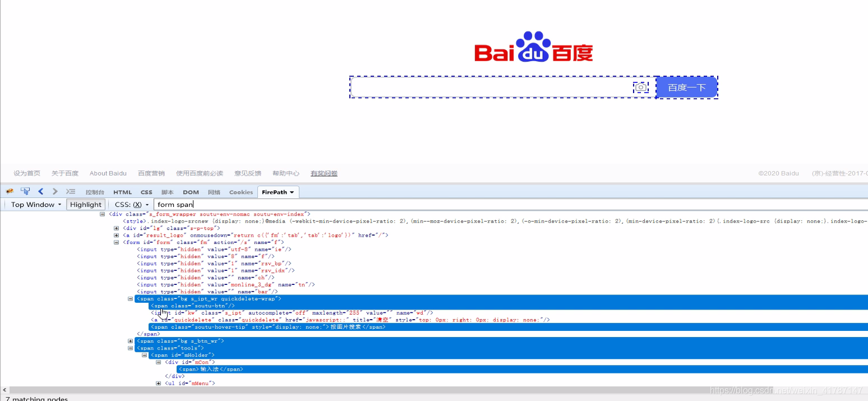This screenshot has width=868, height=401.
Task: Collapse the form id="form" node
Action: tap(116, 242)
